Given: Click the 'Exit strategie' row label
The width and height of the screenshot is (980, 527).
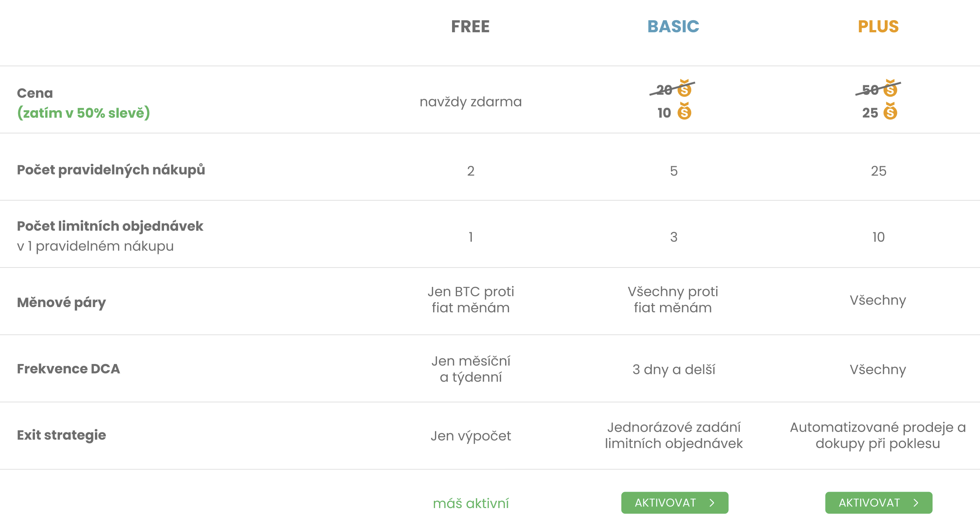Looking at the screenshot, I should click(x=61, y=435).
